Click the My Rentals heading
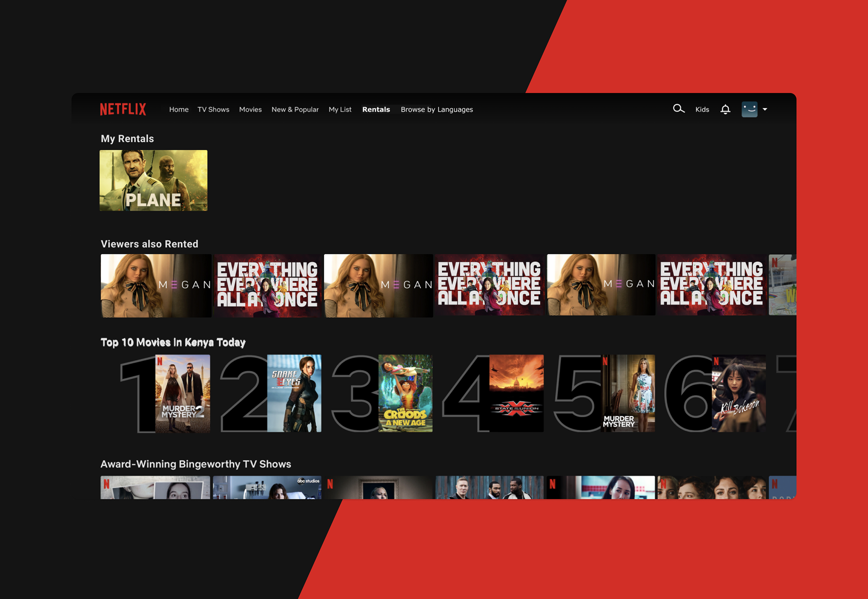The image size is (868, 599). [x=127, y=138]
